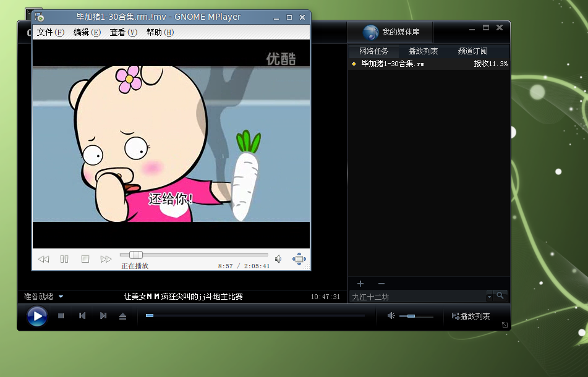The image size is (588, 377).
Task: Click the dark player's corner resize grip
Action: pos(505,325)
